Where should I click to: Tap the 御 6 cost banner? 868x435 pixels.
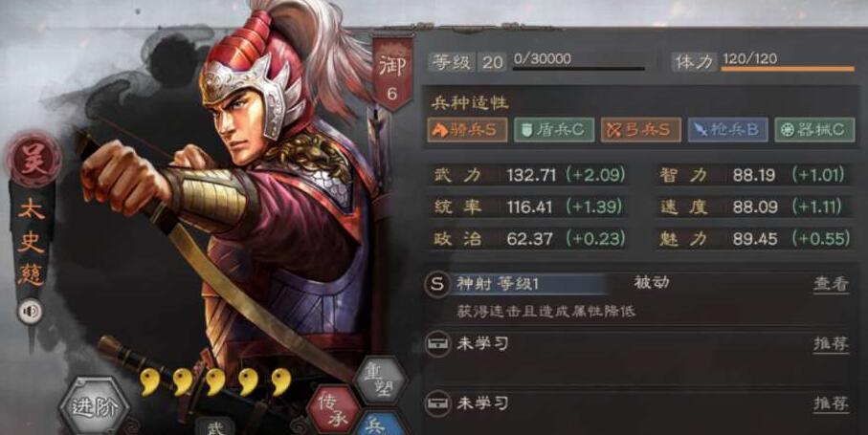(392, 74)
